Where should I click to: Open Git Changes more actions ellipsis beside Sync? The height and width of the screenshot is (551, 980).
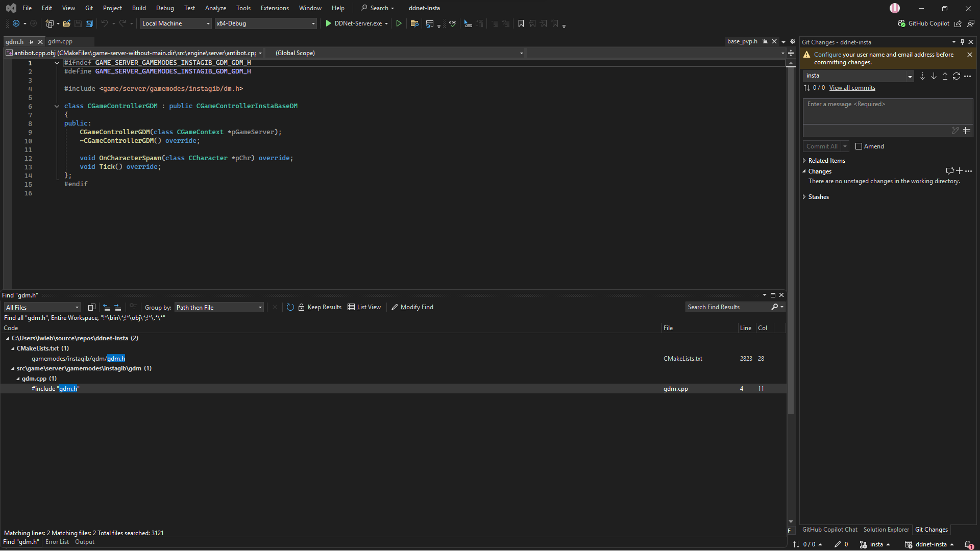click(968, 76)
